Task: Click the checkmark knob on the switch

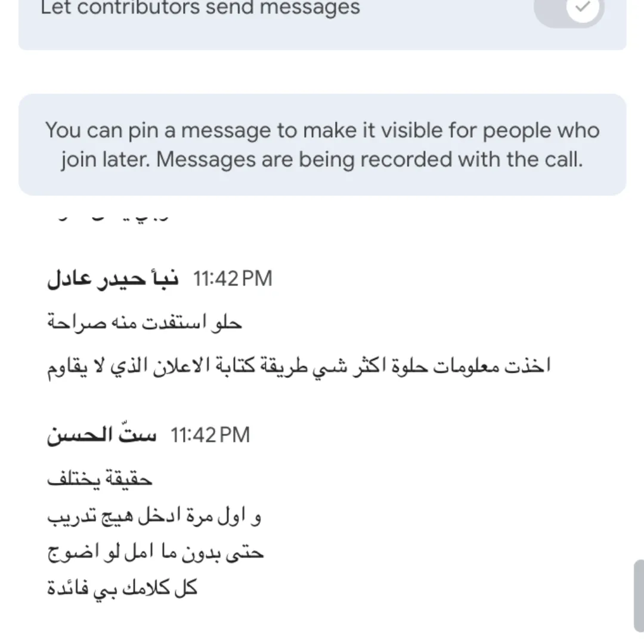Action: pos(583,7)
